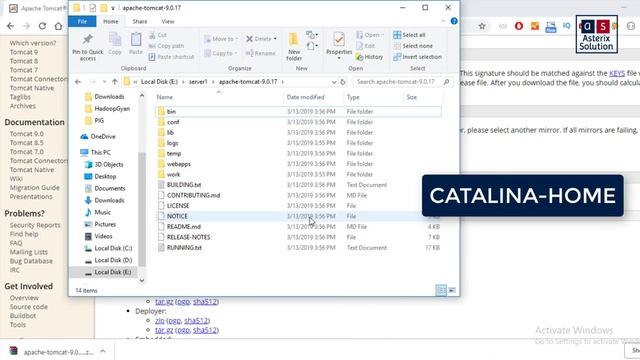Click Explorer up-directory arrow
Image resolution: width=640 pixels, height=360 pixels.
pyautogui.click(x=115, y=82)
